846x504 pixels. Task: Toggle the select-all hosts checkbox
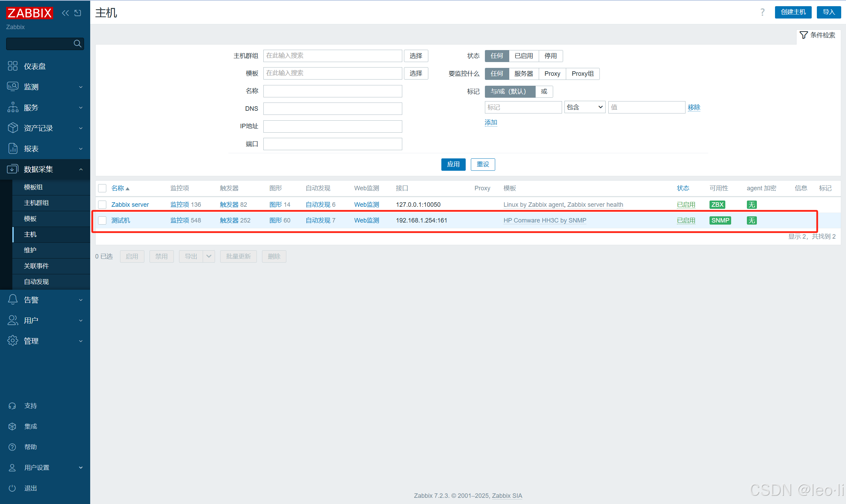[102, 188]
